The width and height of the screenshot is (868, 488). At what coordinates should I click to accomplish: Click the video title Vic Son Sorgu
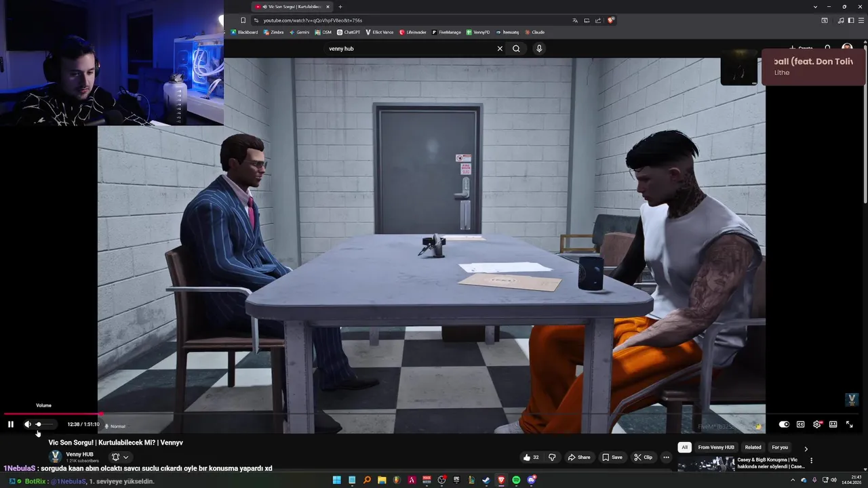tap(115, 443)
